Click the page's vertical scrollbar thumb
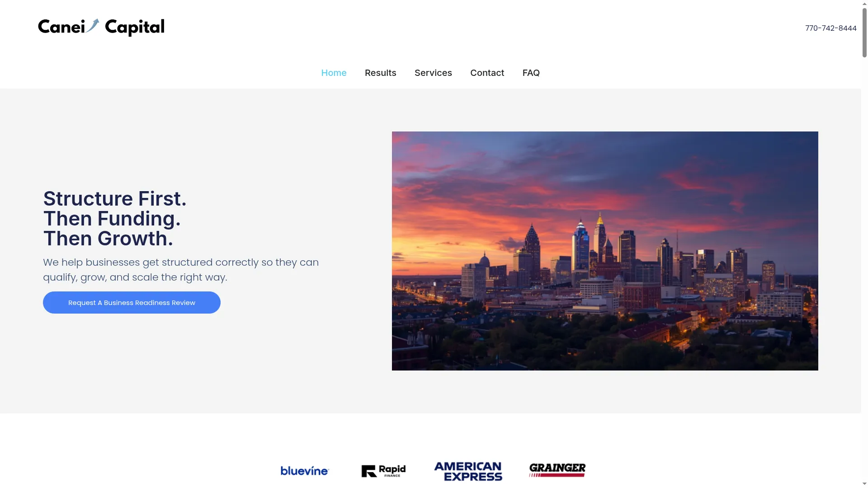The image size is (868, 488). (x=864, y=32)
